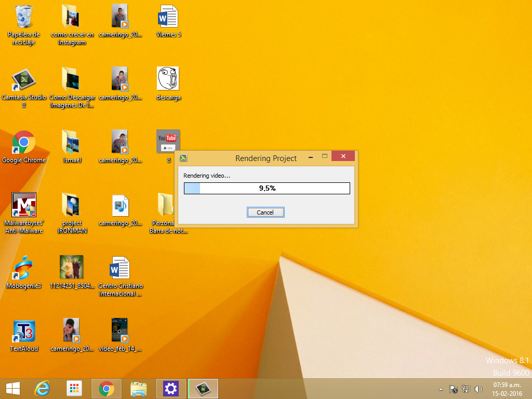
Task: Switch to Google Chrome in the taskbar
Action: click(x=107, y=389)
